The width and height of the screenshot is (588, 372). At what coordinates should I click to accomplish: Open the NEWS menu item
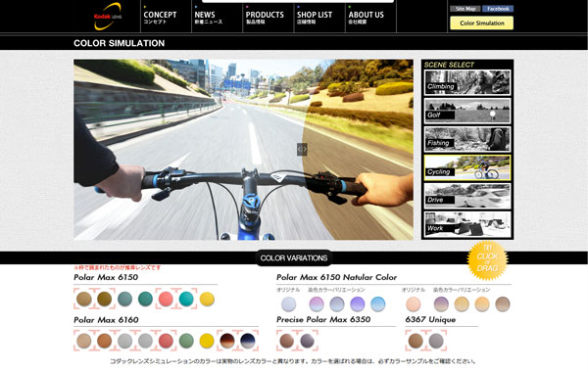coord(209,18)
